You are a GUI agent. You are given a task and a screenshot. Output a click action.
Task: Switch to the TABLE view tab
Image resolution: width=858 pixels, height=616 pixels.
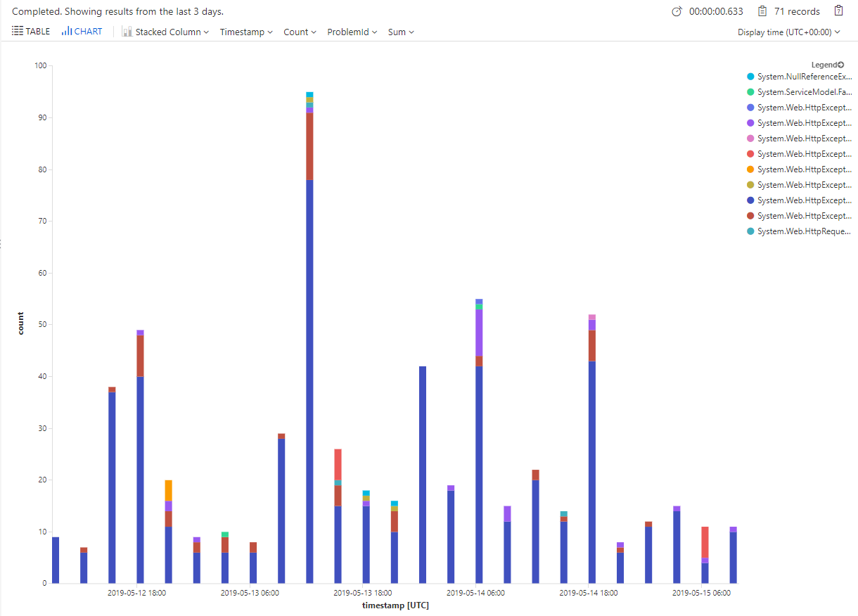tap(31, 32)
